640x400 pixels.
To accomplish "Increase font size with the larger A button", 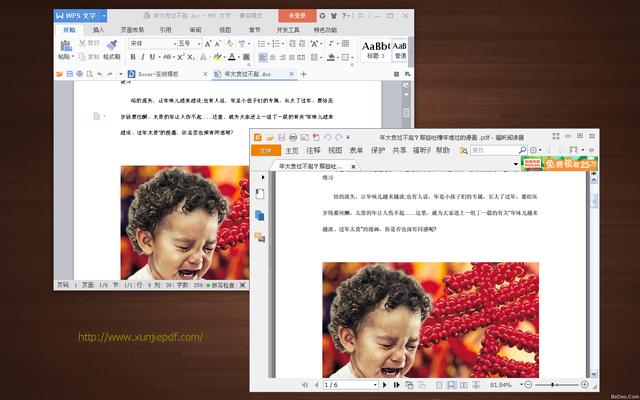I will point(208,44).
